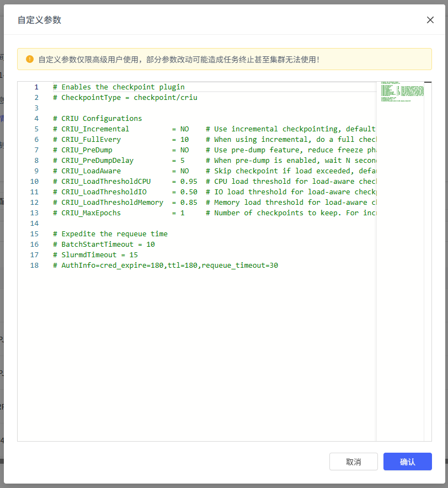Click the value 0.50 on the IO threshold line
This screenshot has width=448, height=488.
pyautogui.click(x=189, y=192)
